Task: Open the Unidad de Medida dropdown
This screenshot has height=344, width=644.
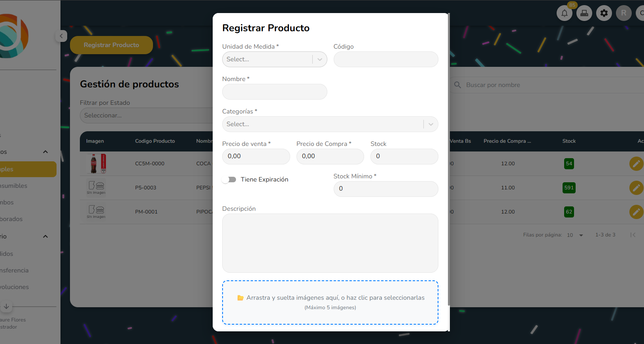Action: pyautogui.click(x=274, y=59)
